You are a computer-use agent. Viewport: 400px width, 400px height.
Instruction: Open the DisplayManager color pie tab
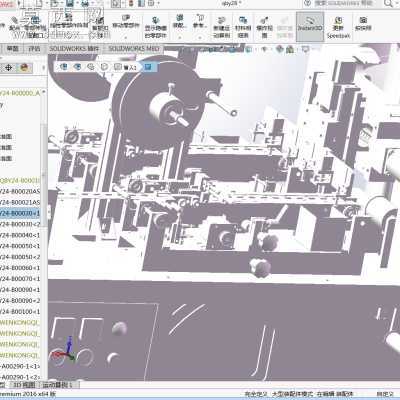coord(24,68)
